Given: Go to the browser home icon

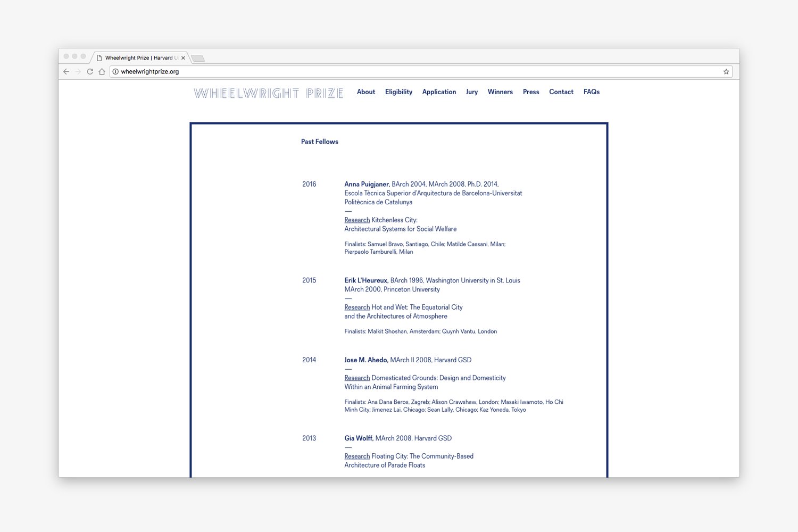Looking at the screenshot, I should pyautogui.click(x=102, y=72).
